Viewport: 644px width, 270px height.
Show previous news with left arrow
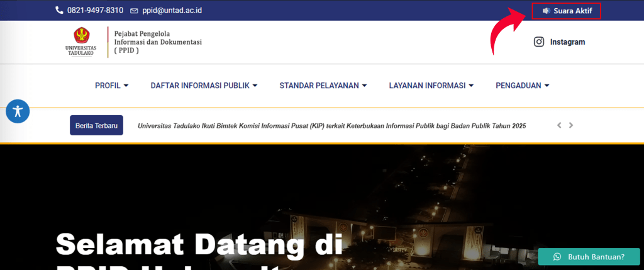tap(559, 125)
